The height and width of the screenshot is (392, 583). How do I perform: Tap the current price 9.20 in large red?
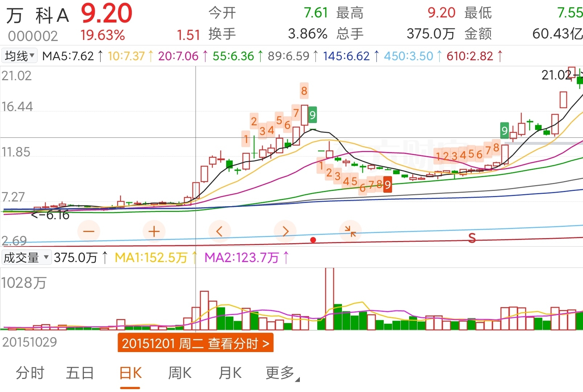106,13
